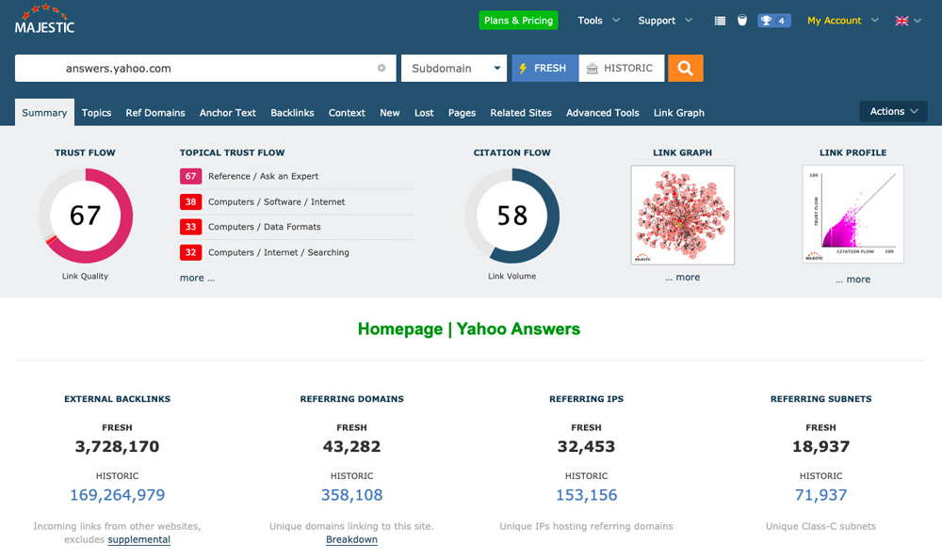
Task: Go to the Pages tab
Action: coord(462,113)
